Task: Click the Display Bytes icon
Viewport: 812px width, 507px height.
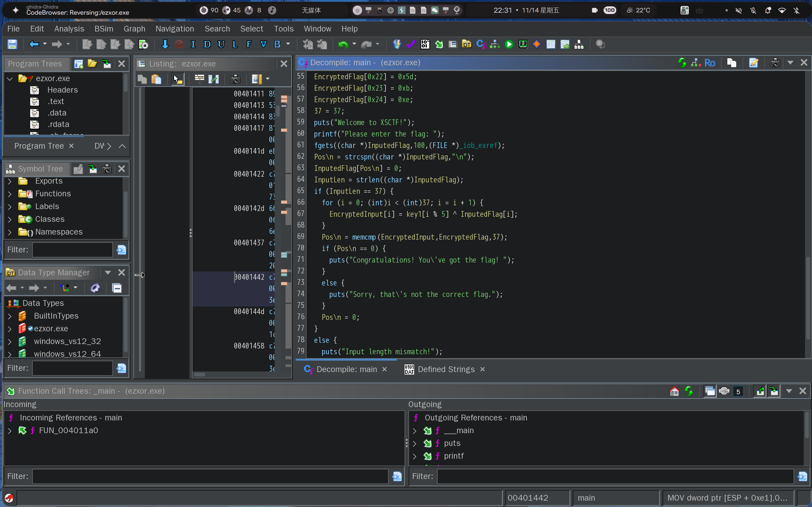Action: click(425, 44)
